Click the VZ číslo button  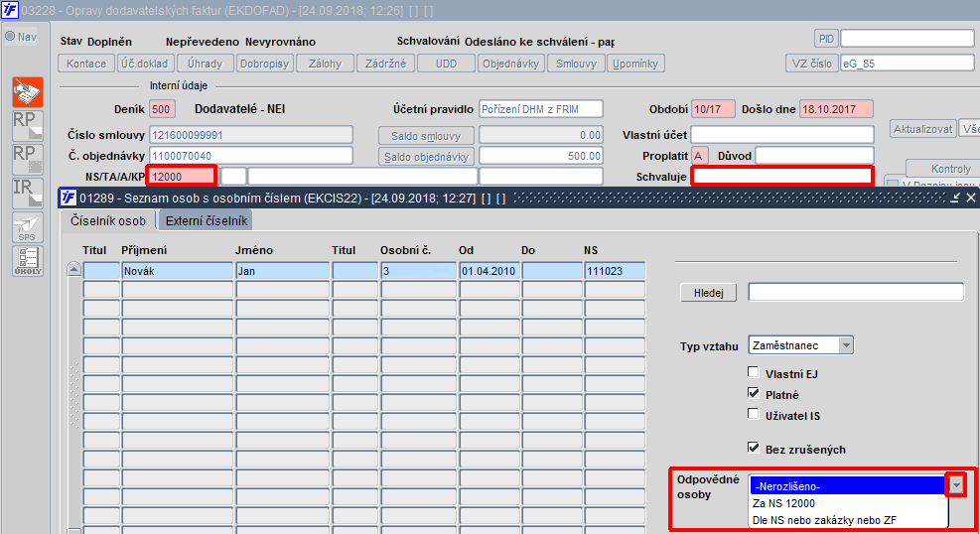click(x=812, y=64)
